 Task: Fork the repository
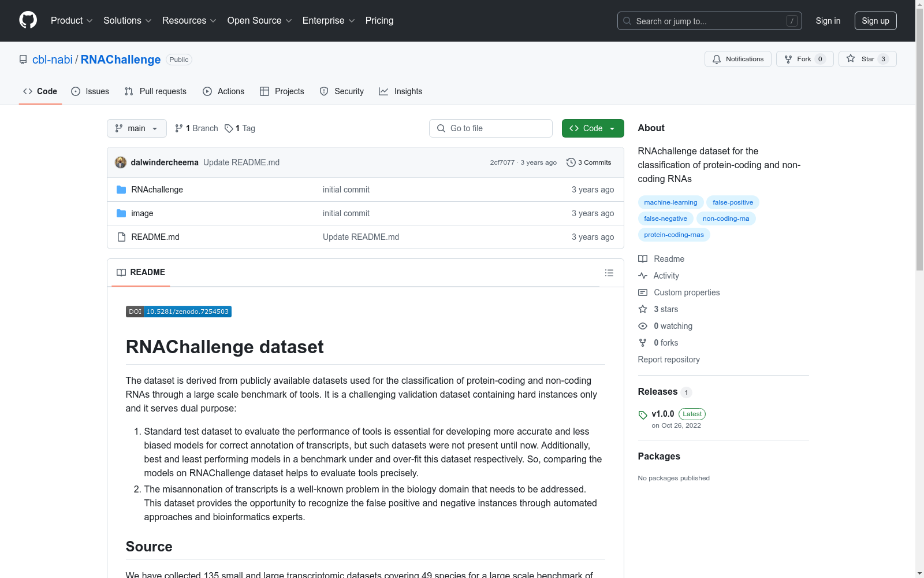[x=804, y=59]
